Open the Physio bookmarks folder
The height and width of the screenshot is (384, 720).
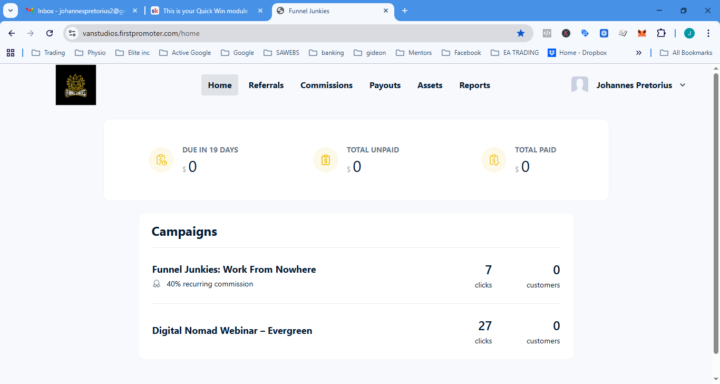(90, 53)
